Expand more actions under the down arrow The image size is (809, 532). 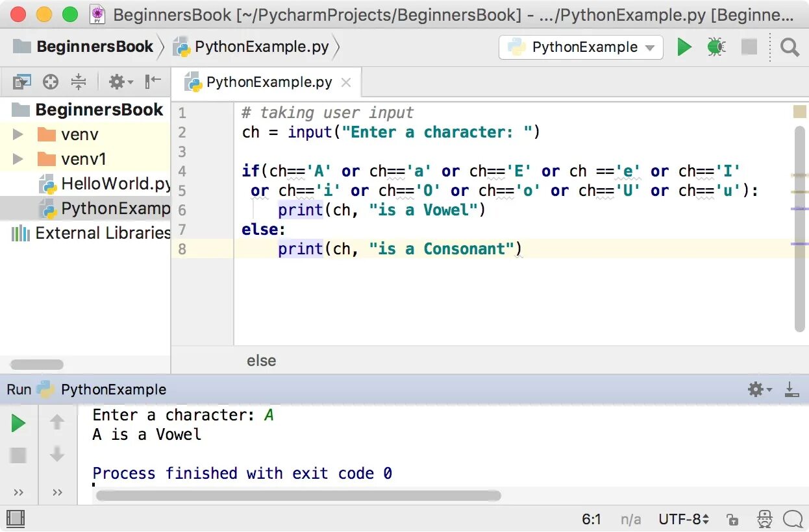(57, 492)
